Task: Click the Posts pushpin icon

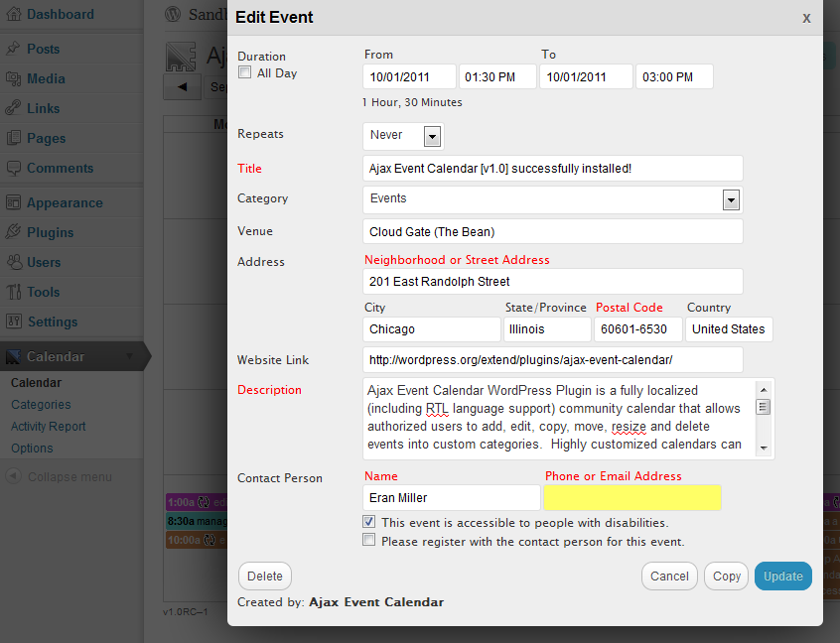Action: click(13, 49)
